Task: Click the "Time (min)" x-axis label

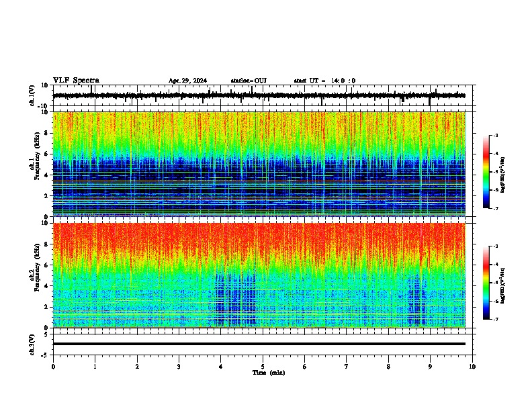Action: pos(269,373)
